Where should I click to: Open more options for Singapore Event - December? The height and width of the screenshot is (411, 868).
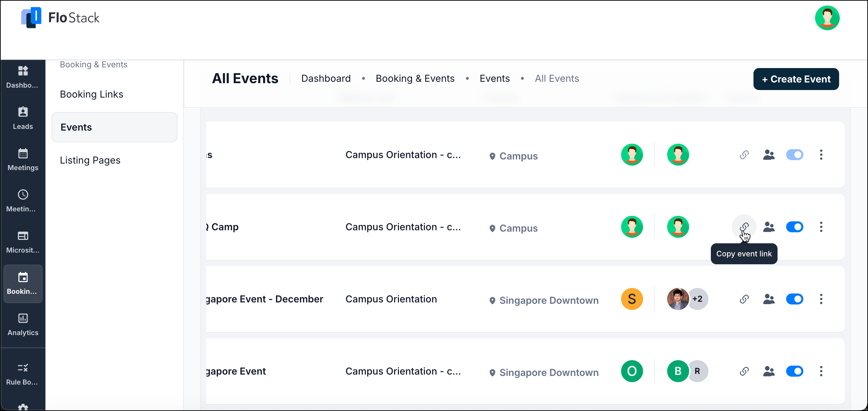pyautogui.click(x=821, y=299)
